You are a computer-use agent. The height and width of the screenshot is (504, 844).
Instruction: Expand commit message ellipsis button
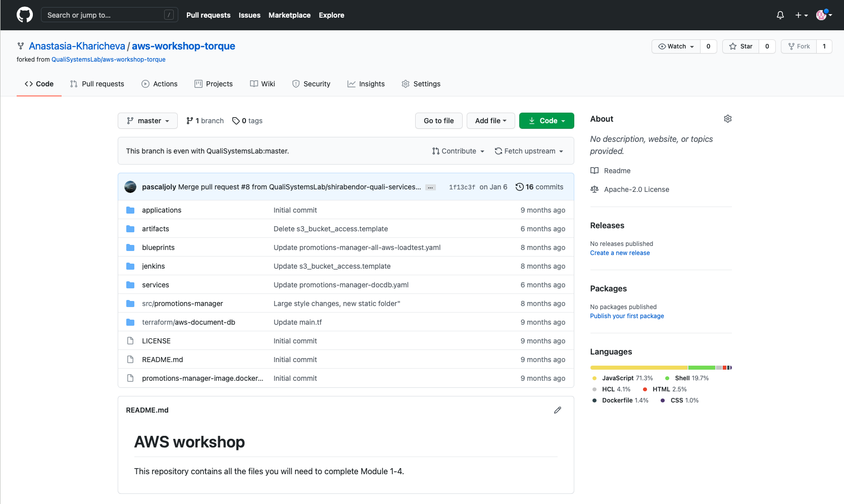[x=430, y=187]
